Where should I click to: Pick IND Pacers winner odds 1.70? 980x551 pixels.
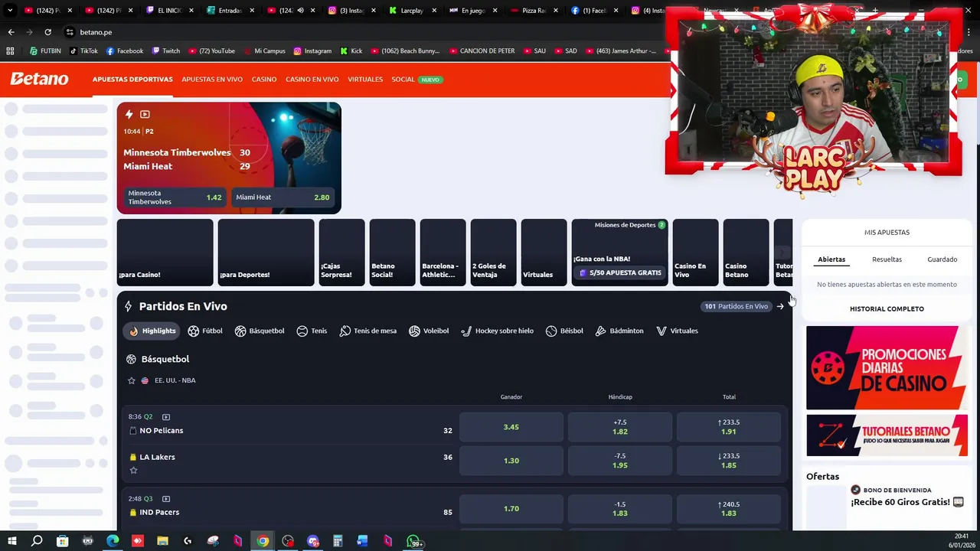coord(511,509)
